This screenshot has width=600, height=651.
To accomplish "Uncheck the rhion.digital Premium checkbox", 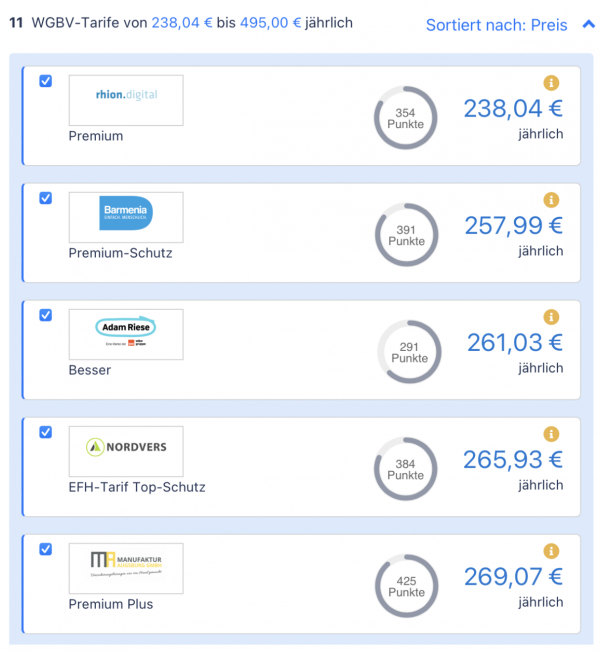I will 46,81.
